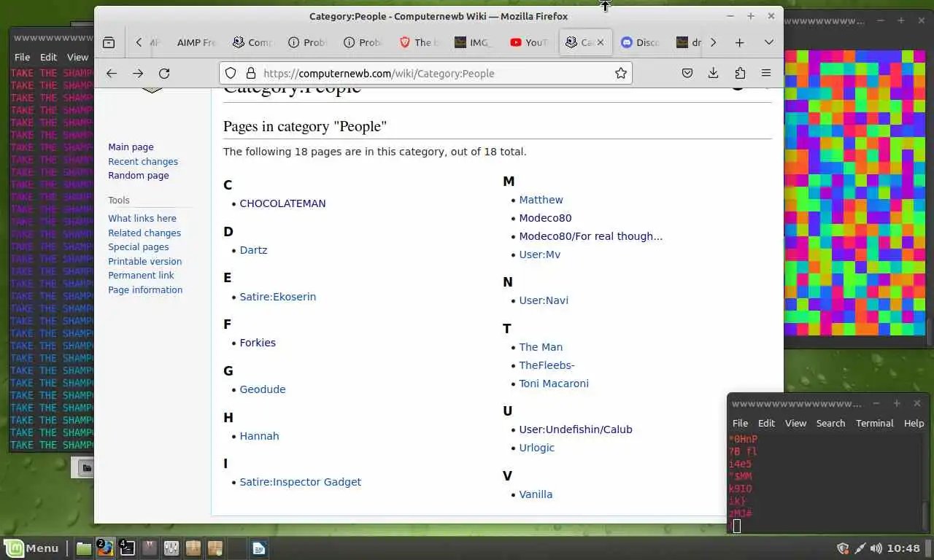The image size is (934, 560).
Task: Open tracking protection shield in address bar
Action: [231, 73]
